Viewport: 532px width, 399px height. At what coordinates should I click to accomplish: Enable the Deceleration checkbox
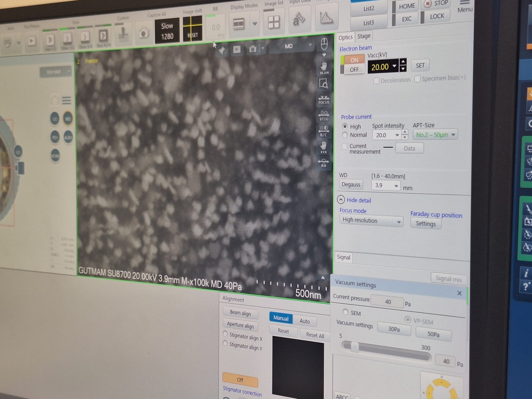point(376,81)
